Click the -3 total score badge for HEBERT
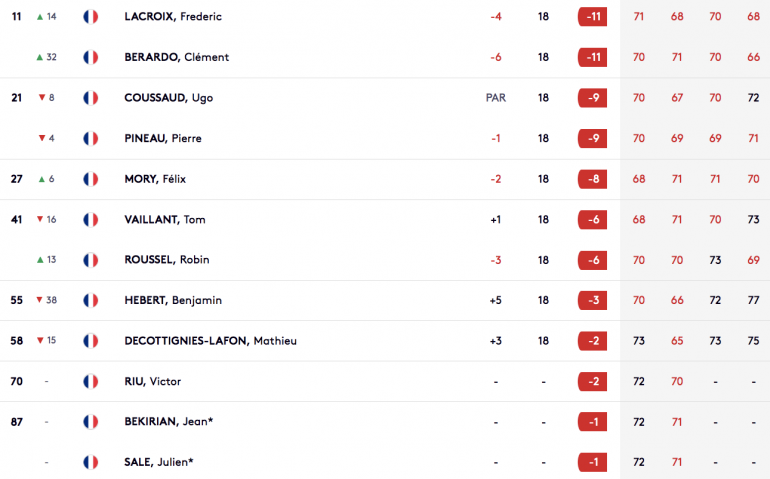 592,300
